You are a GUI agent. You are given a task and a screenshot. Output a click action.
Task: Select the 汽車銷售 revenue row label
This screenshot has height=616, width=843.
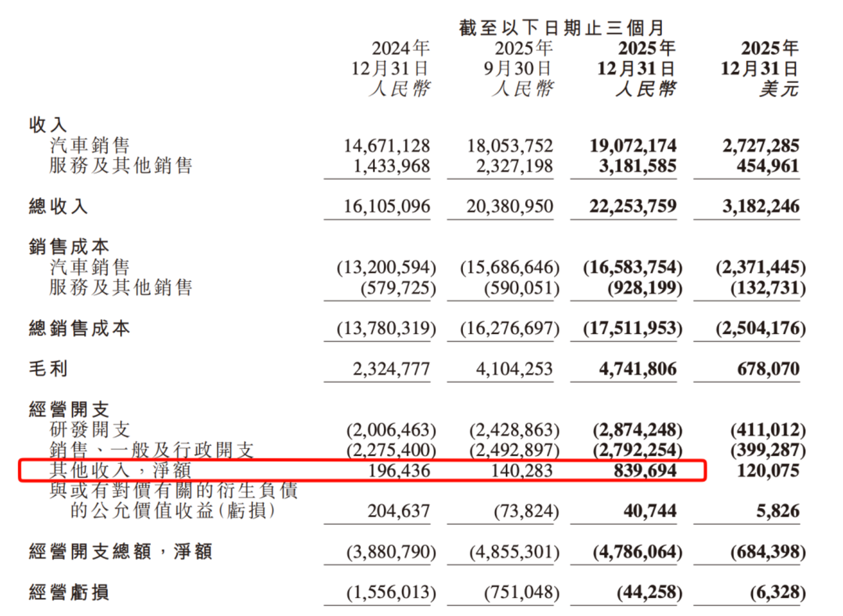[90, 145]
